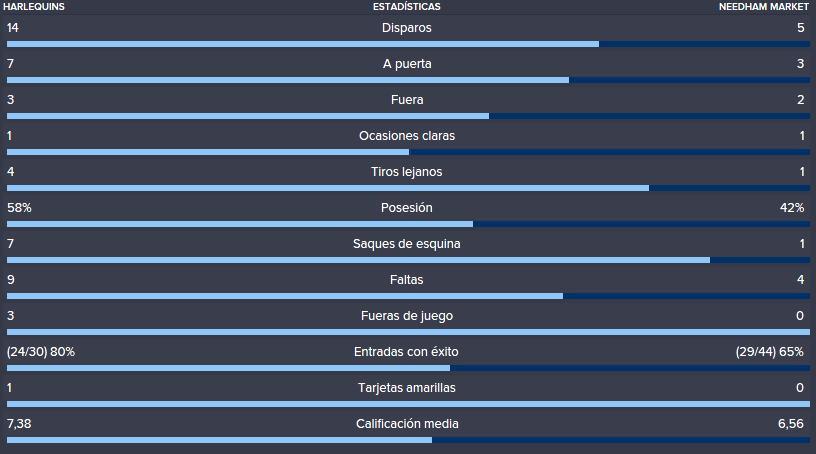Click the A puerta stat label

(407, 64)
